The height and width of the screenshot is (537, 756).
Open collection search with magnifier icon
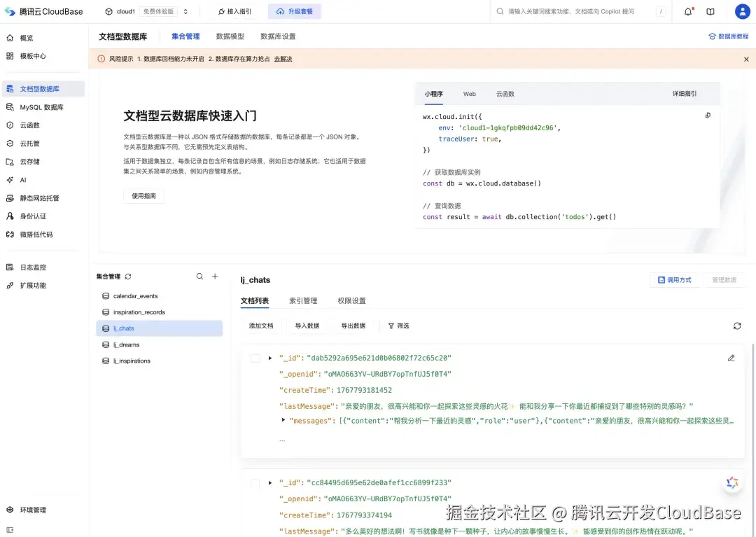(199, 277)
